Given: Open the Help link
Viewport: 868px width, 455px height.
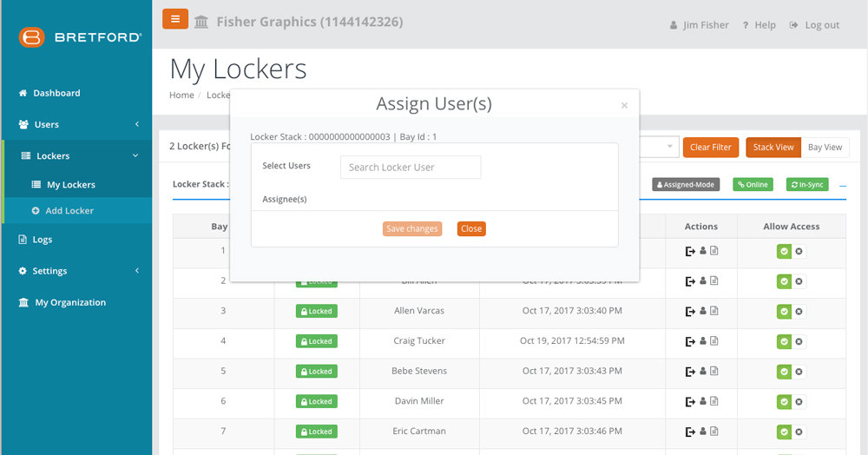Looking at the screenshot, I should [759, 25].
